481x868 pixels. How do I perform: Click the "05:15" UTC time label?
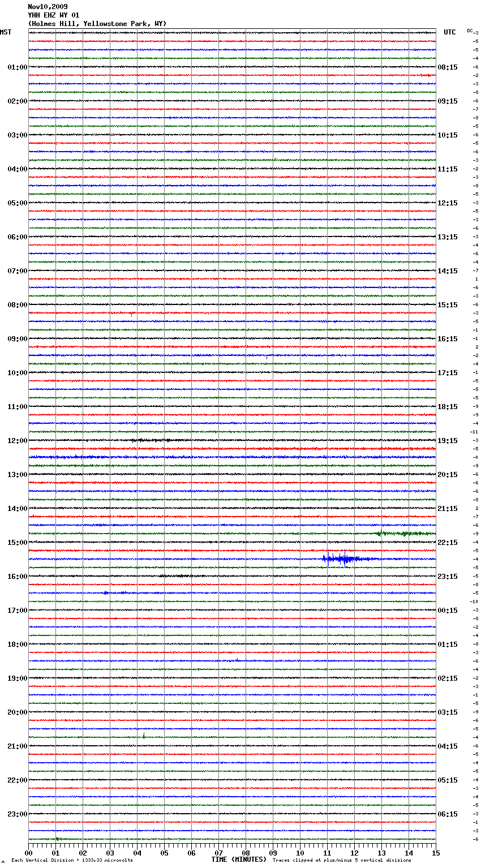click(448, 780)
